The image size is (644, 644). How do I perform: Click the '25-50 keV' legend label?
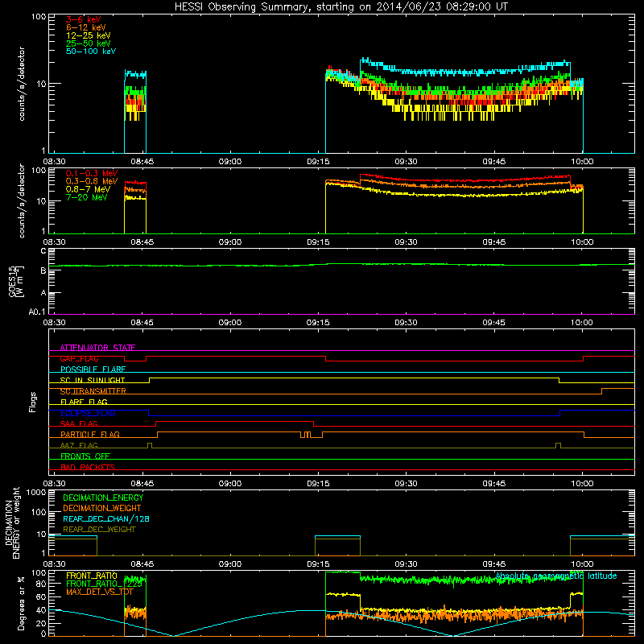pyautogui.click(x=89, y=43)
